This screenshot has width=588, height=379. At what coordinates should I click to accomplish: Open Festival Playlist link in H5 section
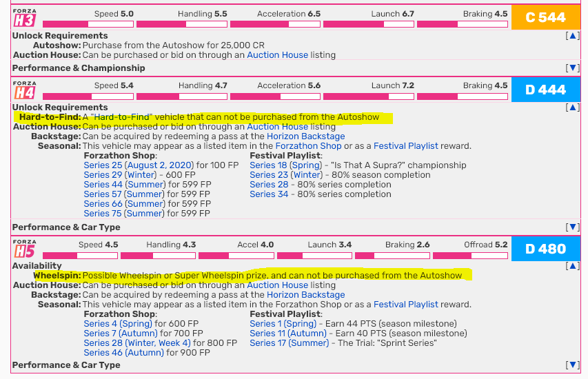coord(406,305)
